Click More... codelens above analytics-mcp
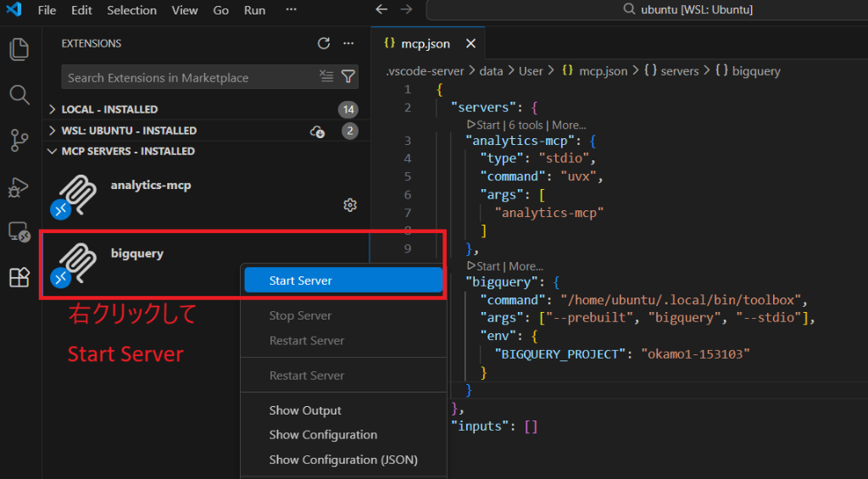The width and height of the screenshot is (868, 479). pos(569,125)
